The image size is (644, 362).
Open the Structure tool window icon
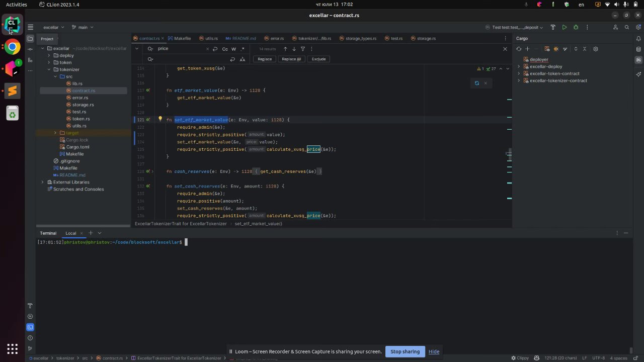click(30, 60)
